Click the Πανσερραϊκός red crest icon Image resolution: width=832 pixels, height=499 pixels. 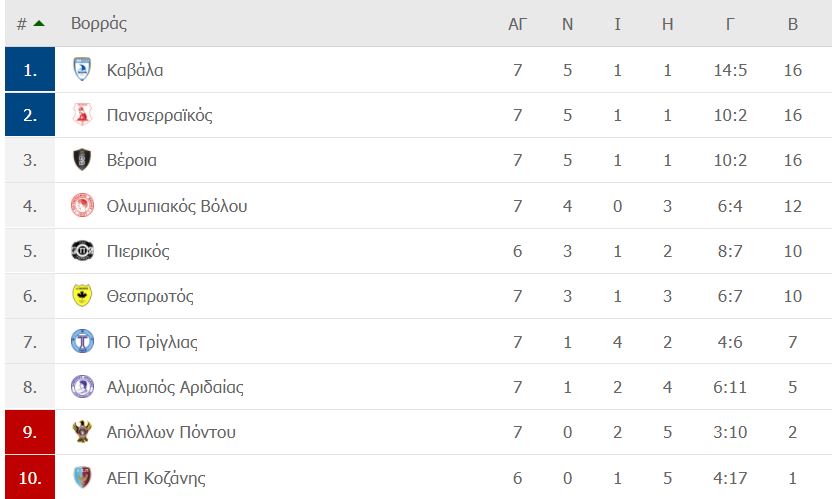click(82, 115)
